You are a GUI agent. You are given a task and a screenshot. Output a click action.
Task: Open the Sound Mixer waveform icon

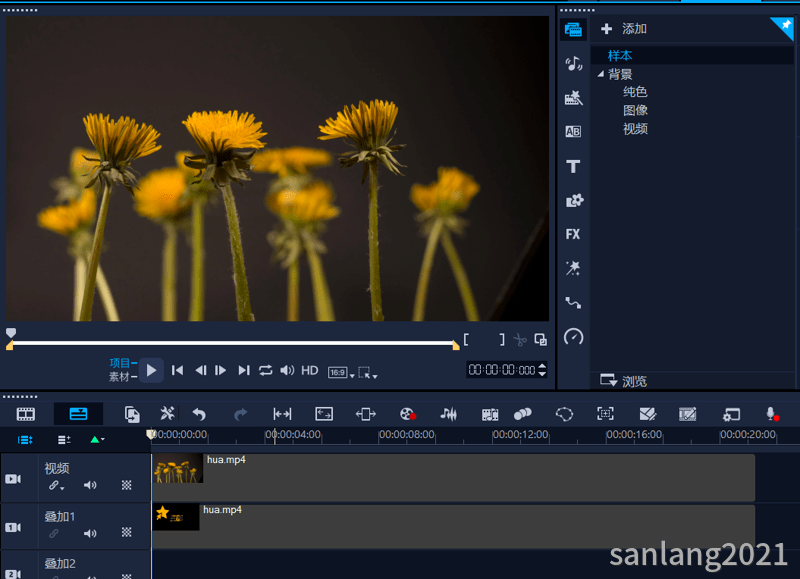pos(448,414)
